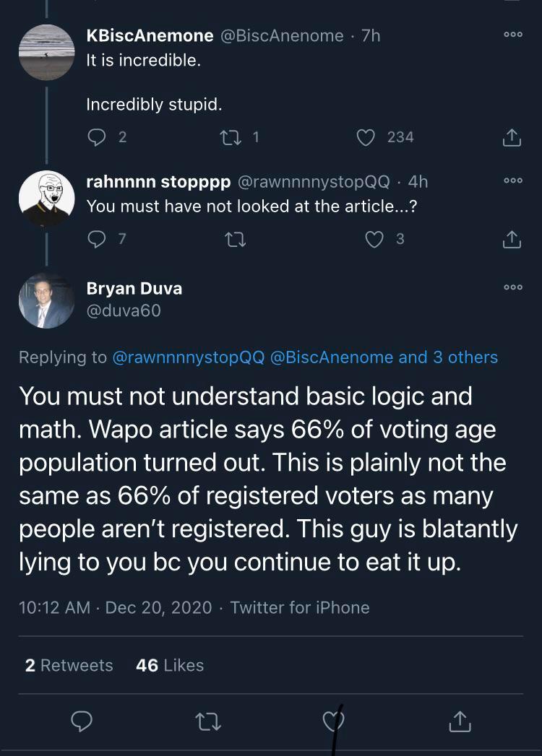Screen dimensions: 542x756
Task: Open options menu for rahnnnn stopppp's reply
Action: tap(512, 181)
